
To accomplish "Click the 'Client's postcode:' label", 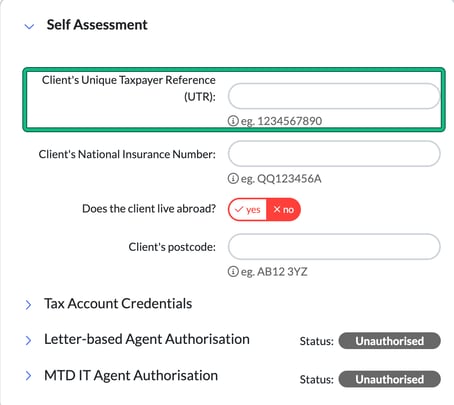I will point(172,247).
